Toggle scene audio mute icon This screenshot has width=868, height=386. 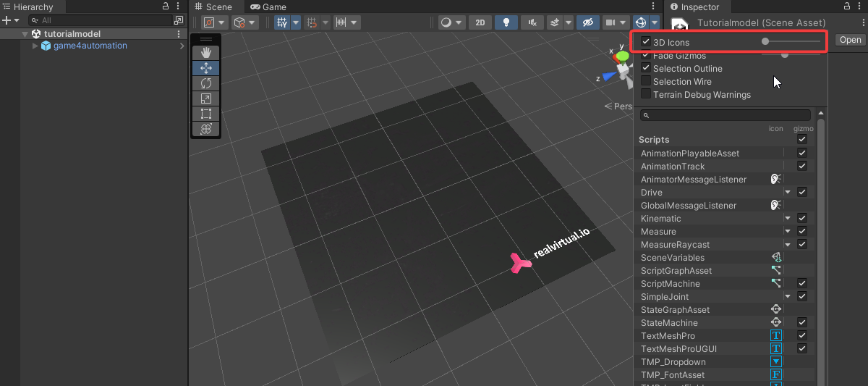coord(532,22)
